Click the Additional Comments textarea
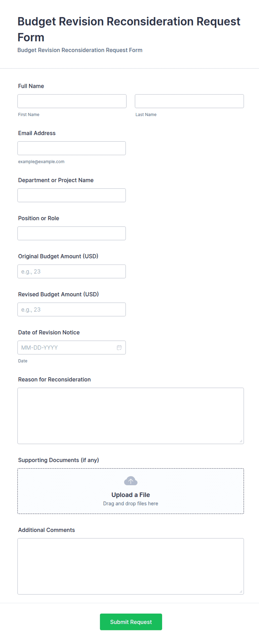 coord(131,566)
